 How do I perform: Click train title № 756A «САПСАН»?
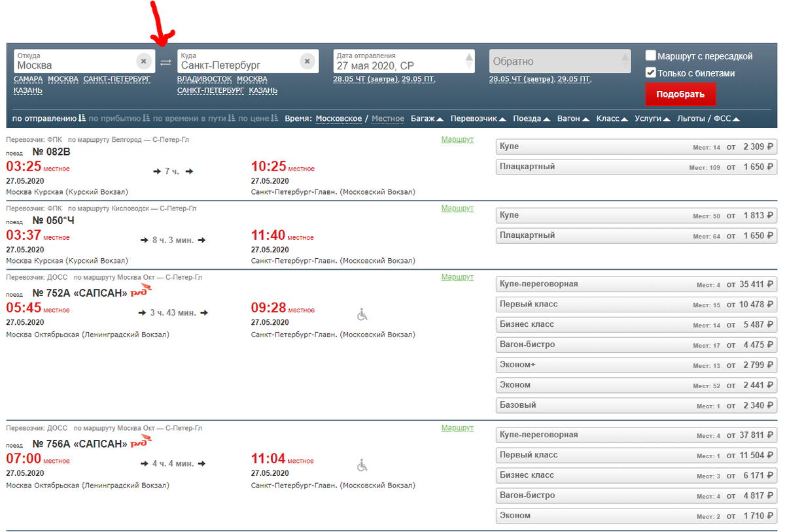[80, 444]
